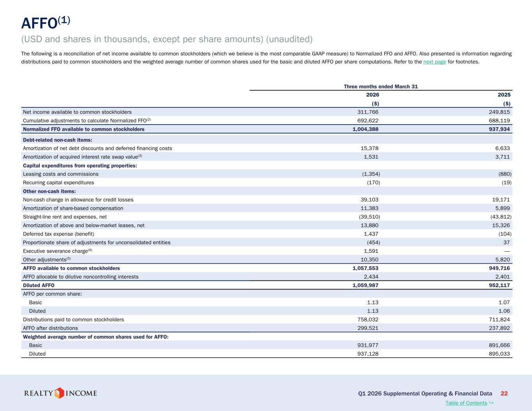Click page number 22 in footer
532x411 pixels.
click(x=504, y=393)
